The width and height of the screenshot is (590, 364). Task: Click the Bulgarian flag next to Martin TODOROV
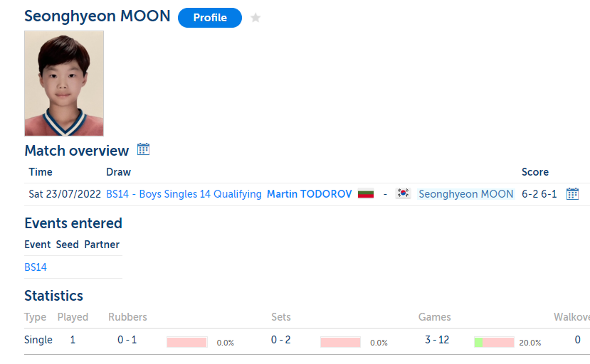tap(366, 193)
